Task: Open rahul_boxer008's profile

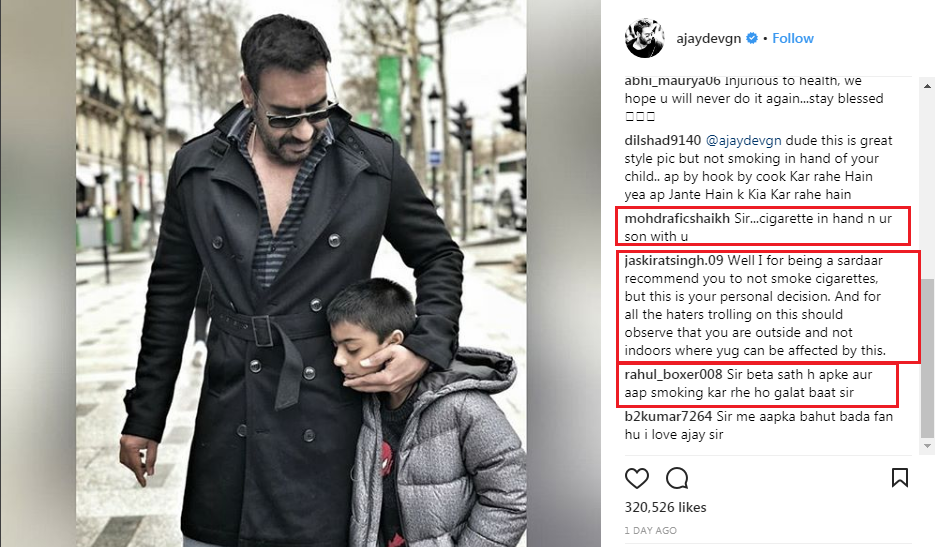Action: (x=673, y=375)
